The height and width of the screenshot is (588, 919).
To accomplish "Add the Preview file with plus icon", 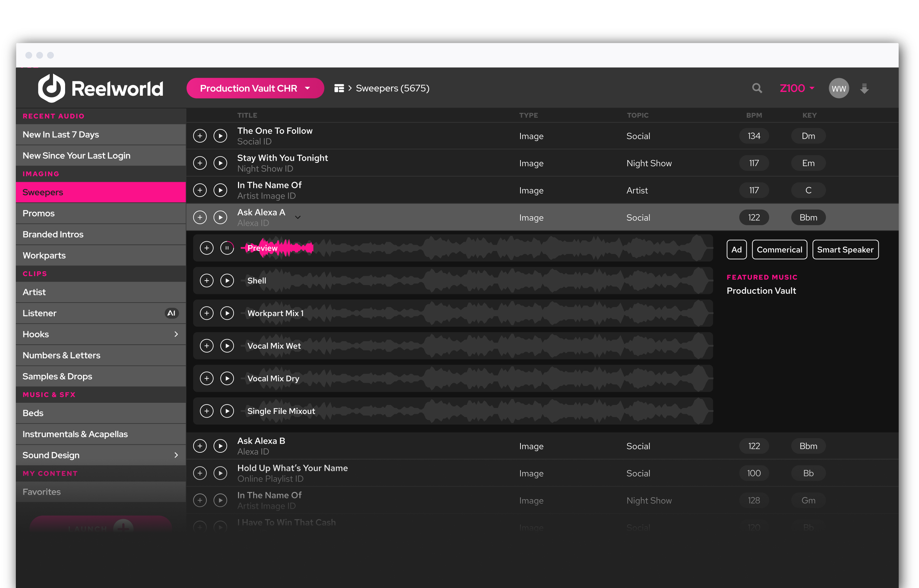I will 207,248.
